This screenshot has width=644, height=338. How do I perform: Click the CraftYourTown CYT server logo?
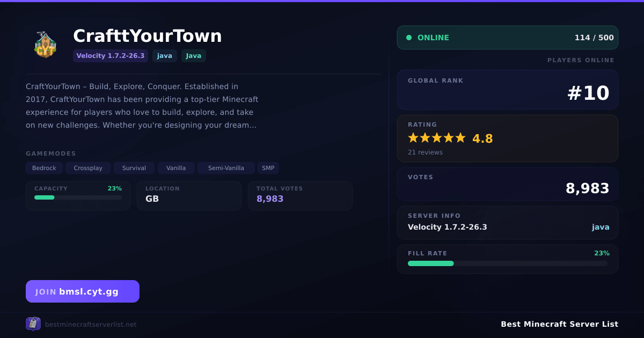(x=45, y=45)
